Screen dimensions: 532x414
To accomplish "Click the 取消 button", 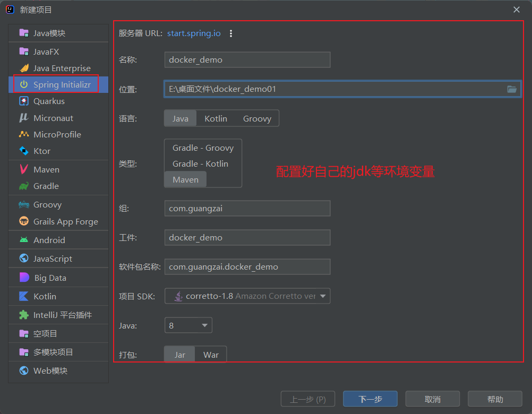I will (433, 399).
